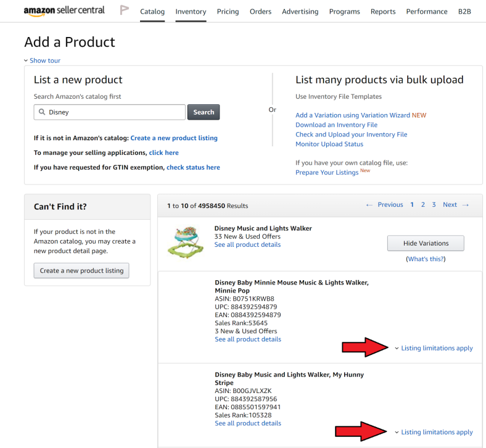Open the Advertising menu
This screenshot has width=486, height=448.
(x=300, y=12)
